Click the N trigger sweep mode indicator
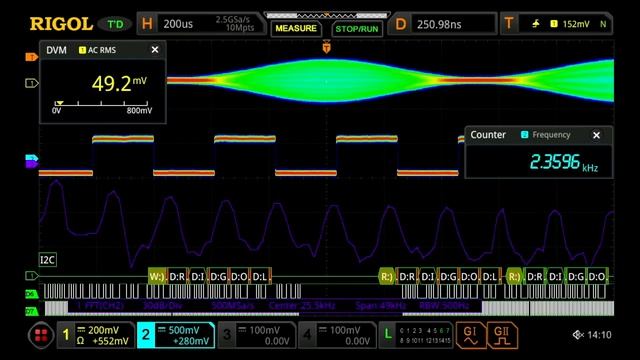The image size is (640, 360). point(603,24)
